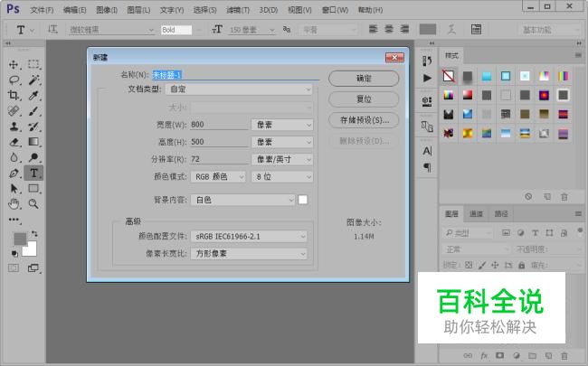
Task: Open the Bold font style dropdown
Action: [x=181, y=30]
